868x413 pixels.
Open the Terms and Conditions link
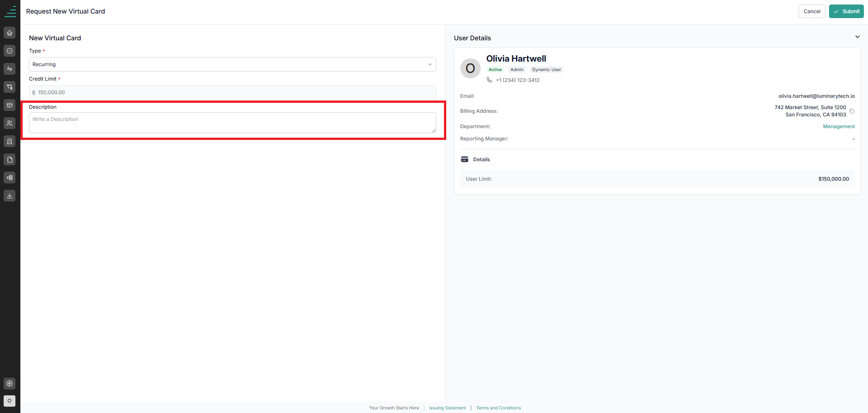coord(498,408)
